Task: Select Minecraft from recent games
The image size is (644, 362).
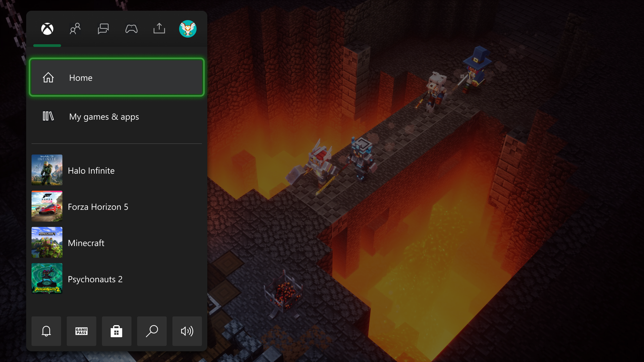Action: [x=117, y=242]
